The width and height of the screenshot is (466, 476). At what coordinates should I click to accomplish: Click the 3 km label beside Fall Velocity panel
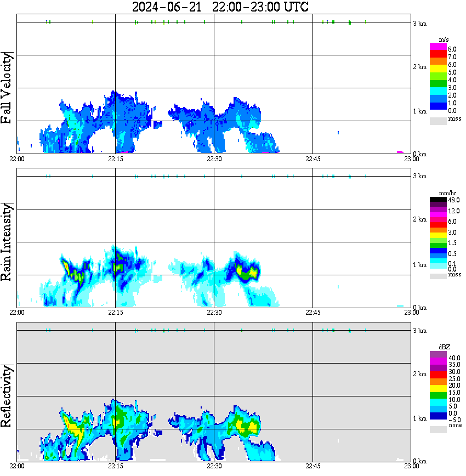(x=419, y=24)
